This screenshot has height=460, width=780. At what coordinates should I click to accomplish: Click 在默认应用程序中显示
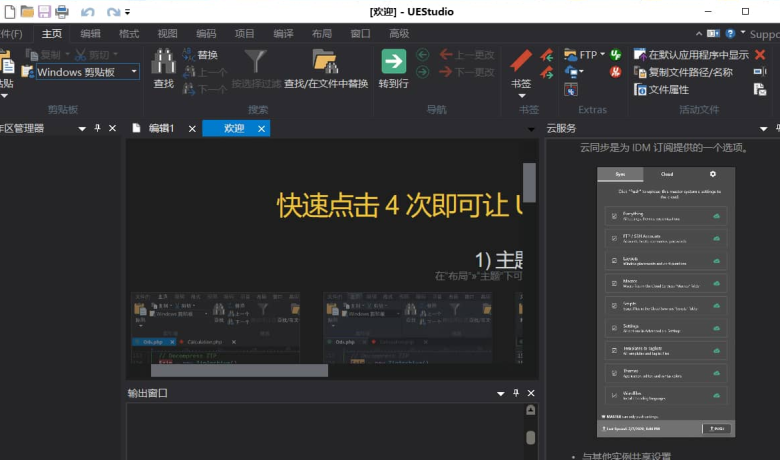click(x=691, y=55)
